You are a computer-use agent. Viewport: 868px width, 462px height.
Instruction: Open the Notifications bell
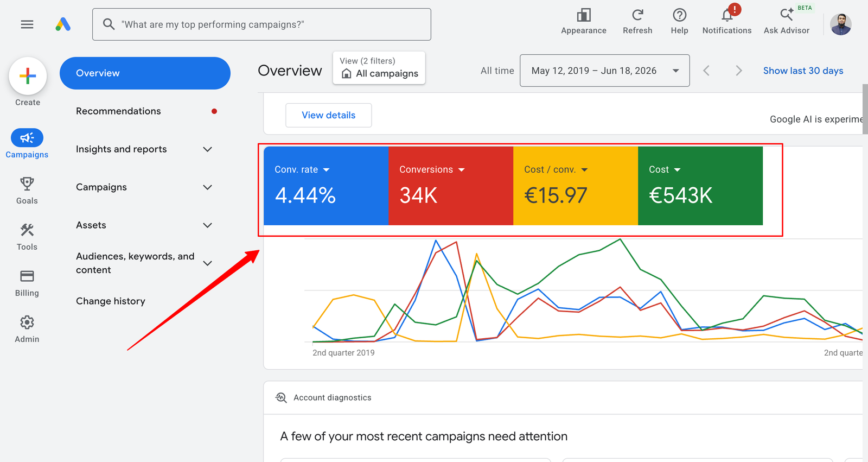tap(727, 22)
